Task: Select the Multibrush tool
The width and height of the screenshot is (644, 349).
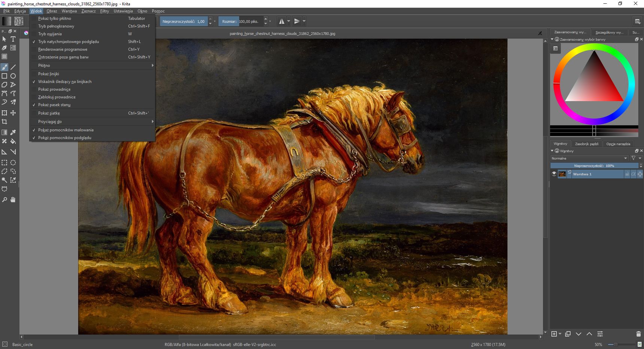Action: pyautogui.click(x=13, y=102)
